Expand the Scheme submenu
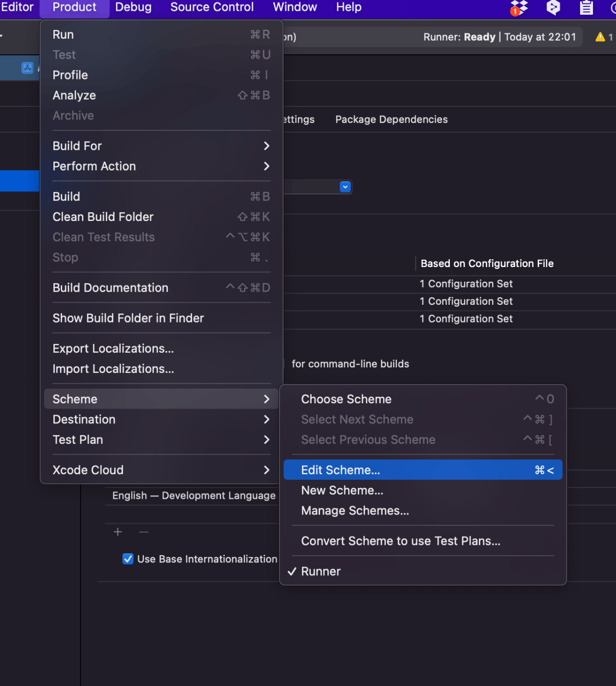 (161, 399)
